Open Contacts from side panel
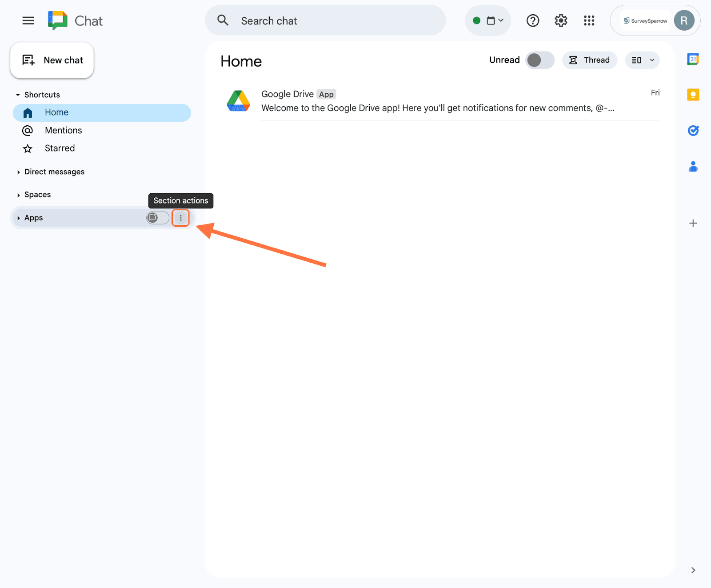 pyautogui.click(x=693, y=167)
